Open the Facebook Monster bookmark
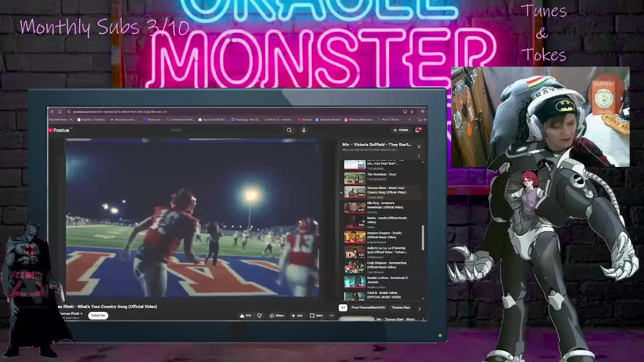This screenshot has height=362, width=644. pos(329,120)
